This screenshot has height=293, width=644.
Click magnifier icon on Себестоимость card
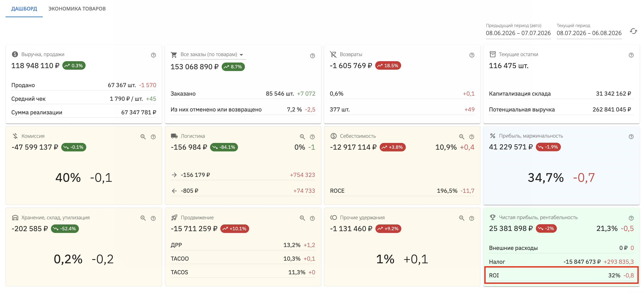click(x=461, y=137)
